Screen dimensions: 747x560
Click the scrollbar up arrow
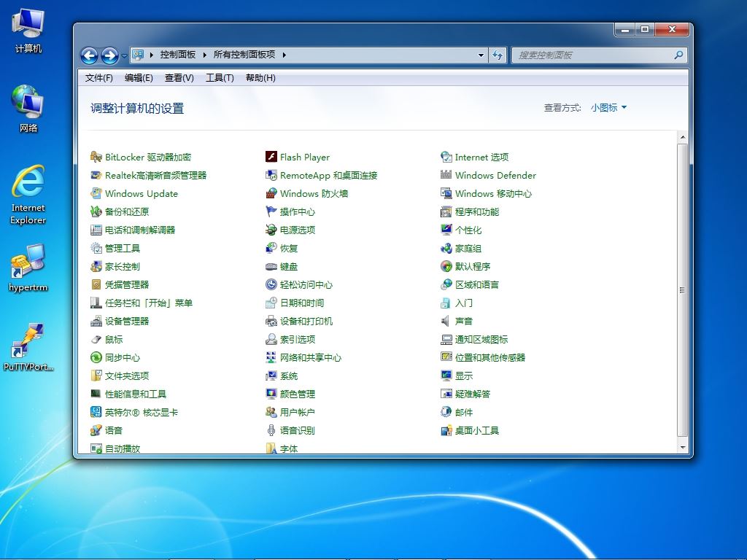[683, 137]
